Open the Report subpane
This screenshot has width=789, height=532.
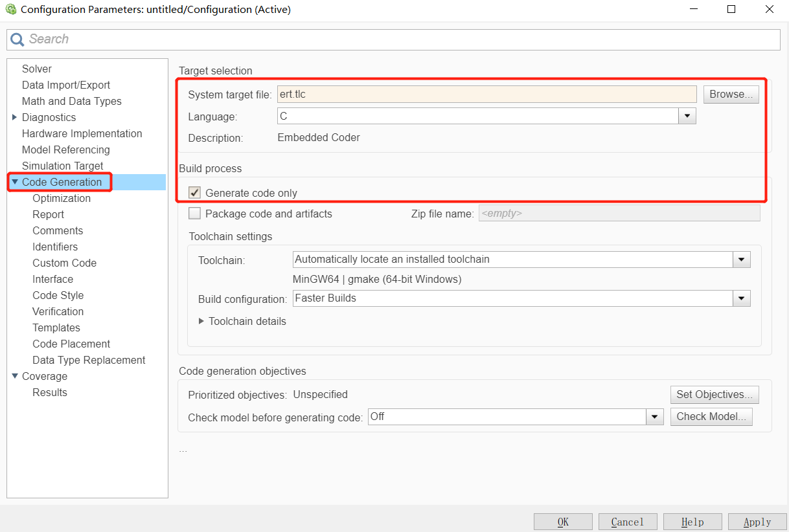(49, 214)
